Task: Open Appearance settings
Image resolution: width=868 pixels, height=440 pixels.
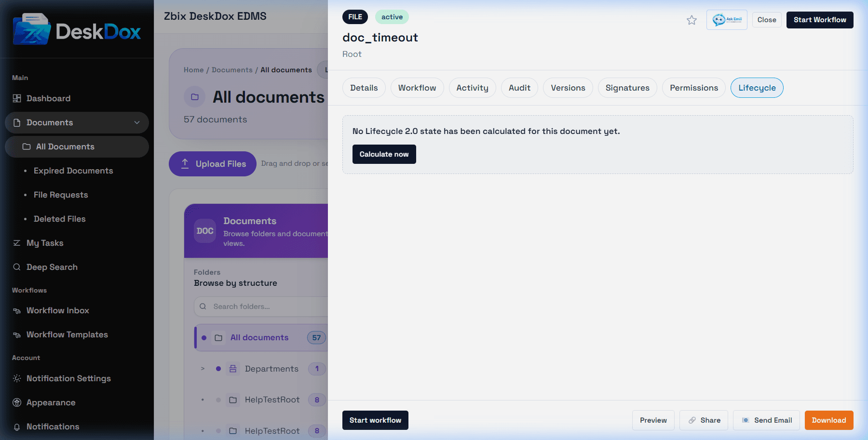Action: (x=51, y=402)
